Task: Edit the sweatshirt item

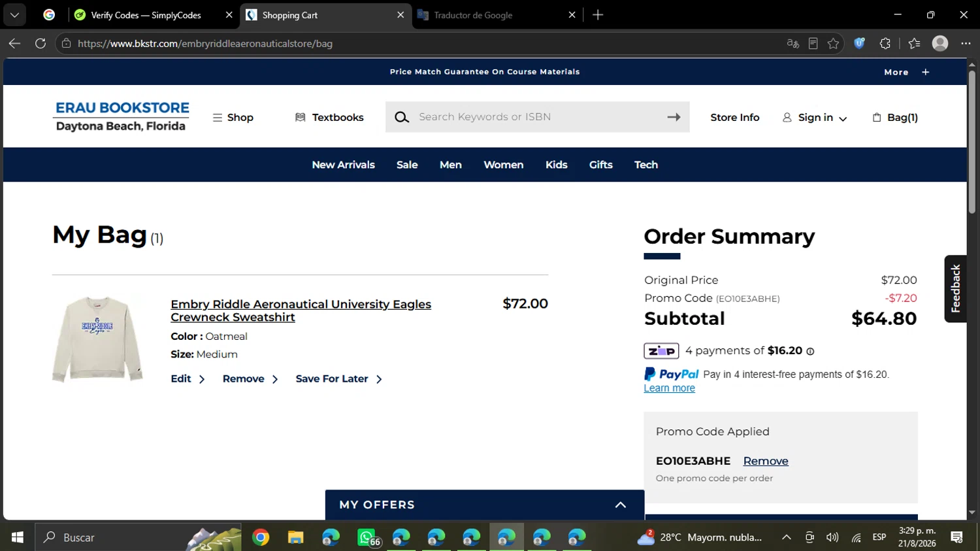Action: [188, 379]
